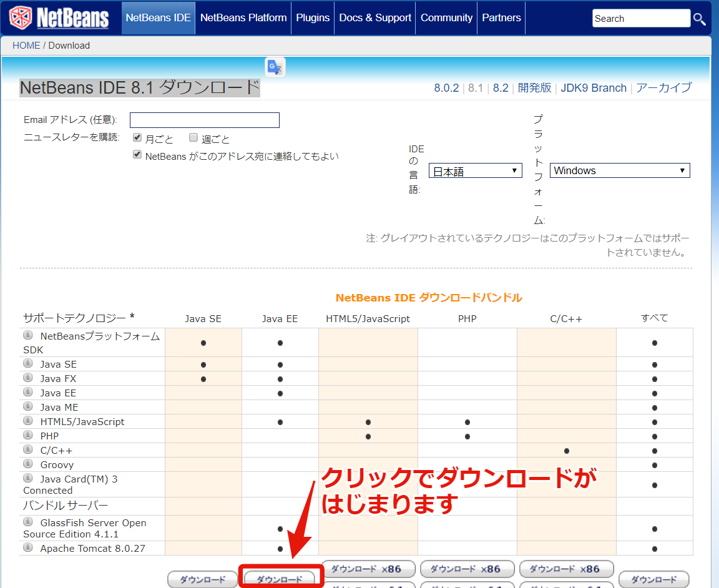Screen dimensions: 719x588
Task: Click the Google Translate icon
Action: 275,67
